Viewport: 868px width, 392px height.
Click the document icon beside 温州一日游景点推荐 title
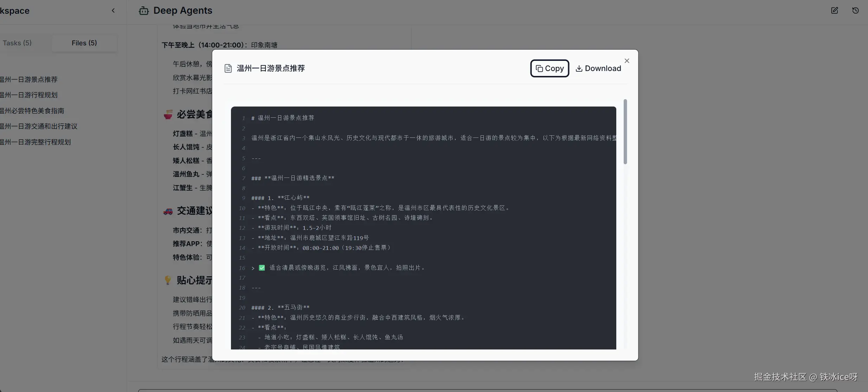pos(228,68)
